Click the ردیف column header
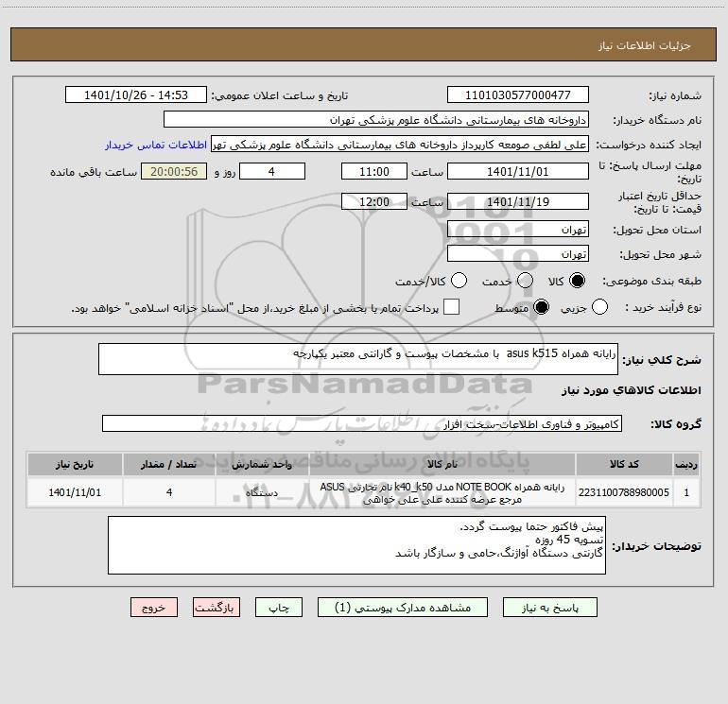The width and height of the screenshot is (728, 704). click(686, 464)
